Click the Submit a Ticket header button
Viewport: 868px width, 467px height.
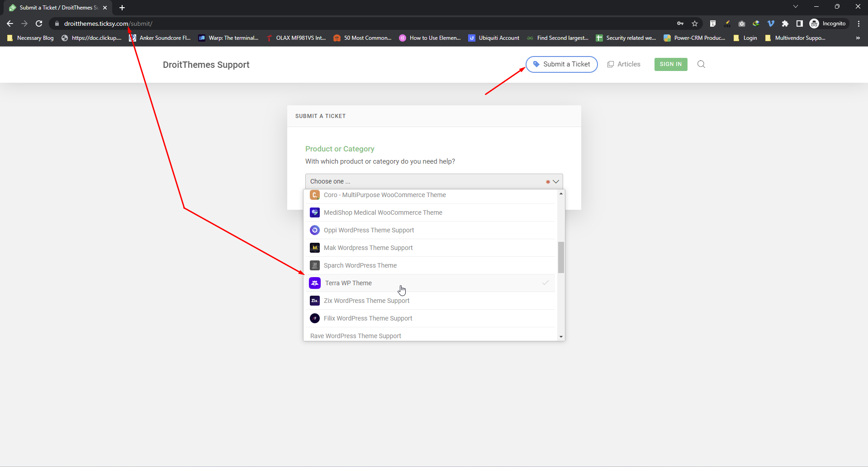tap(561, 64)
